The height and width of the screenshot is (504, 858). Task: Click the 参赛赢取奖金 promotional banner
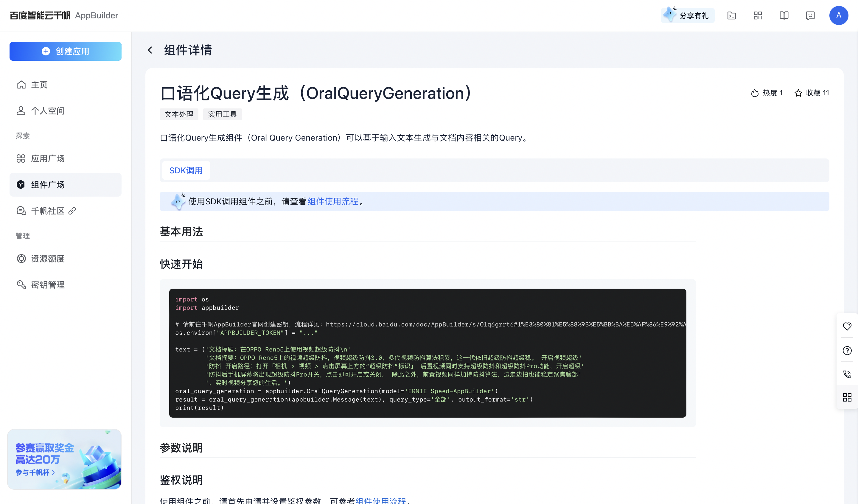[x=64, y=459]
